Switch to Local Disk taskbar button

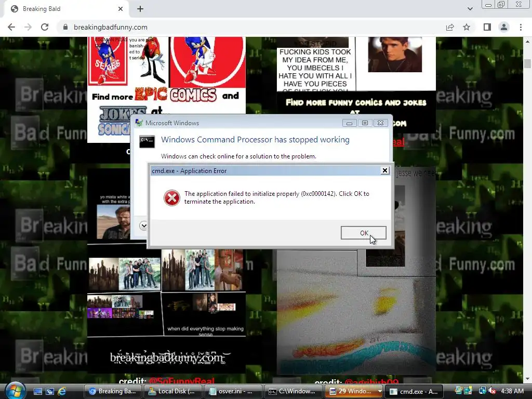(x=173, y=392)
